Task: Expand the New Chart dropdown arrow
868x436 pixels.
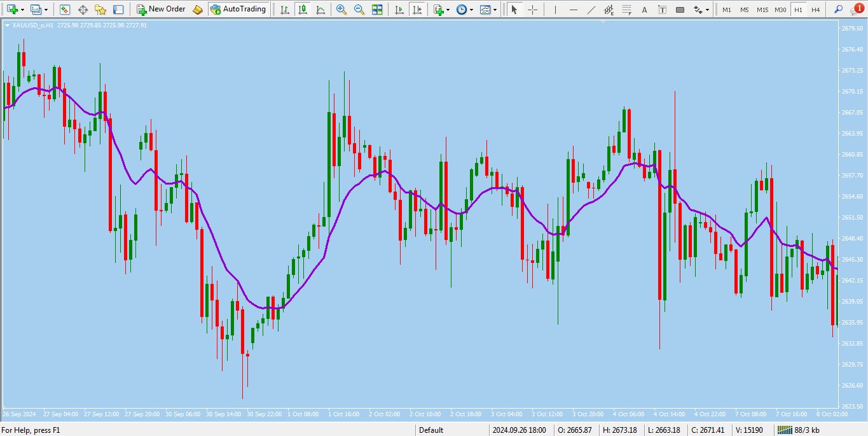Action: point(23,10)
